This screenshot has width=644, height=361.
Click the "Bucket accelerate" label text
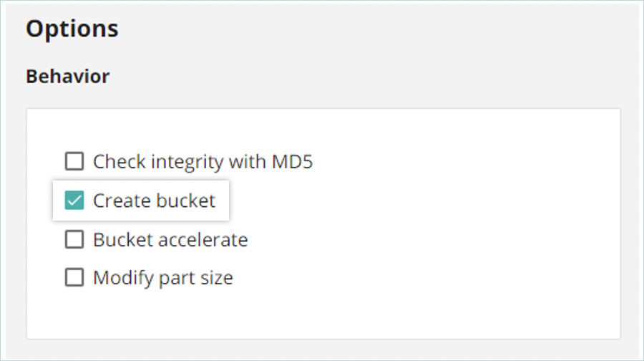[x=170, y=239]
